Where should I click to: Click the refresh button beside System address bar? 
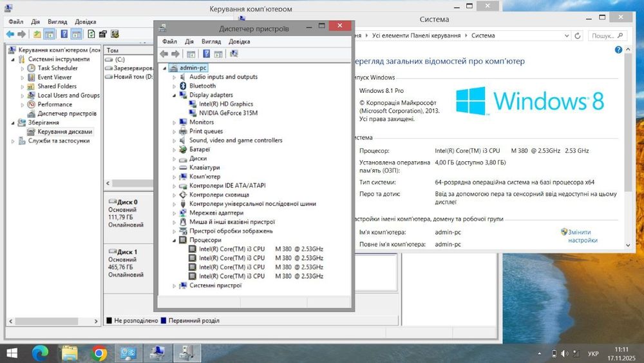pyautogui.click(x=578, y=35)
